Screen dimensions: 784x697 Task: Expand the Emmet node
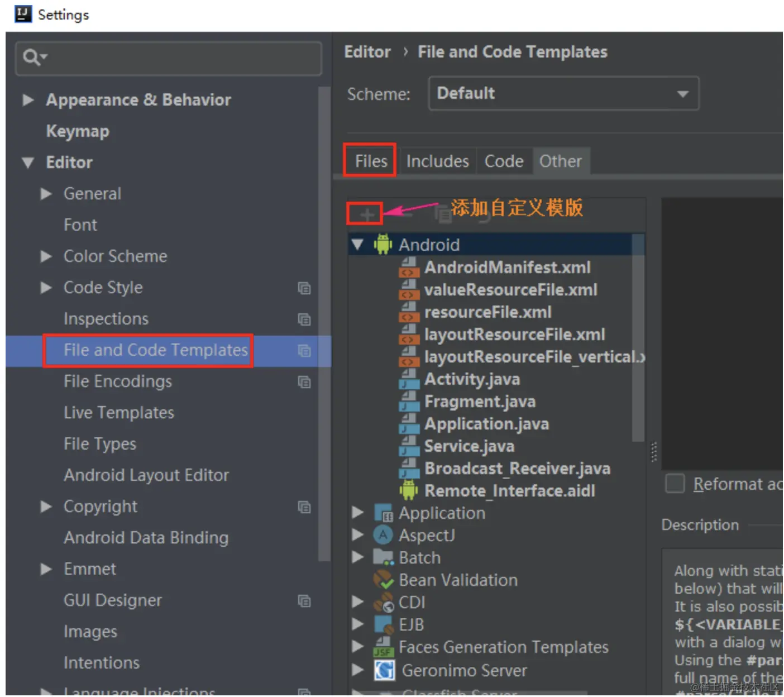pos(46,569)
